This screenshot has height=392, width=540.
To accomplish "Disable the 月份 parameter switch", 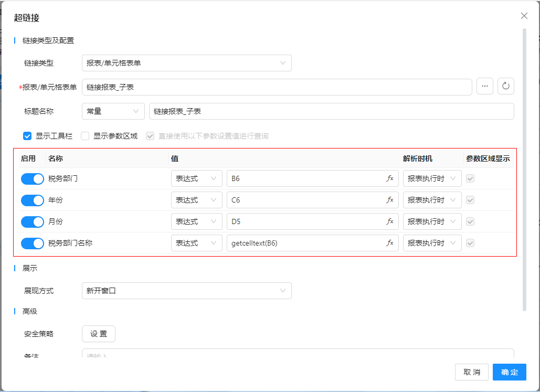I will [x=33, y=221].
